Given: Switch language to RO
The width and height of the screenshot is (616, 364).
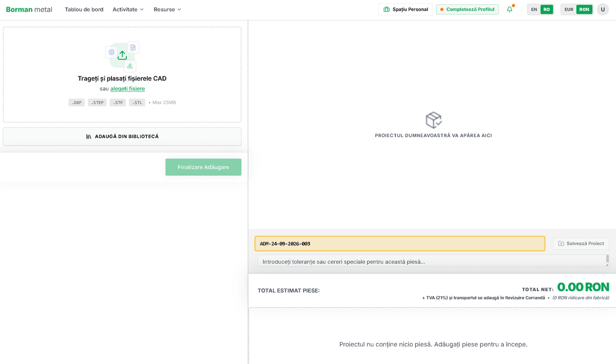Looking at the screenshot, I should point(547,9).
